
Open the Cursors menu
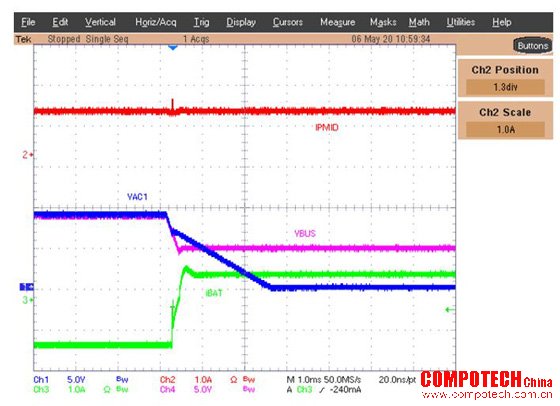pos(288,22)
